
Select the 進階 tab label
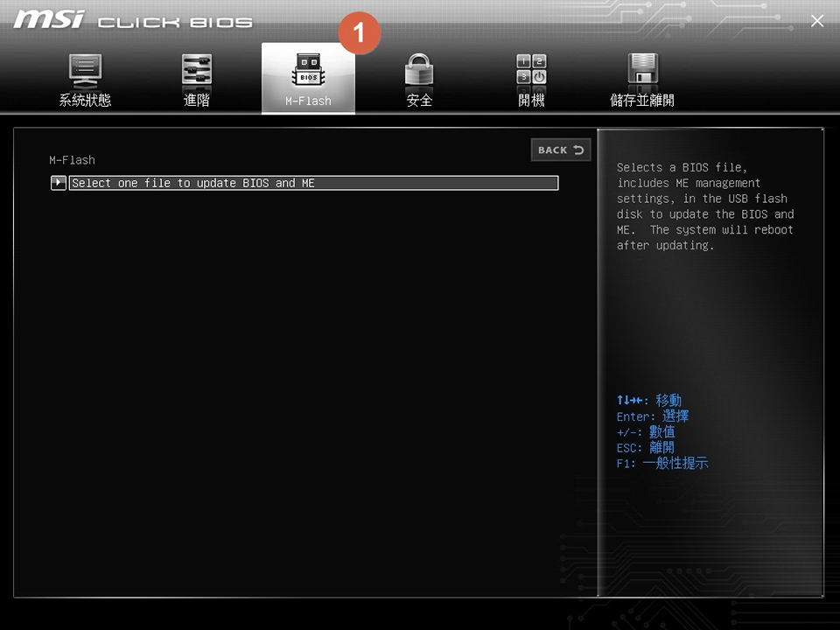196,100
